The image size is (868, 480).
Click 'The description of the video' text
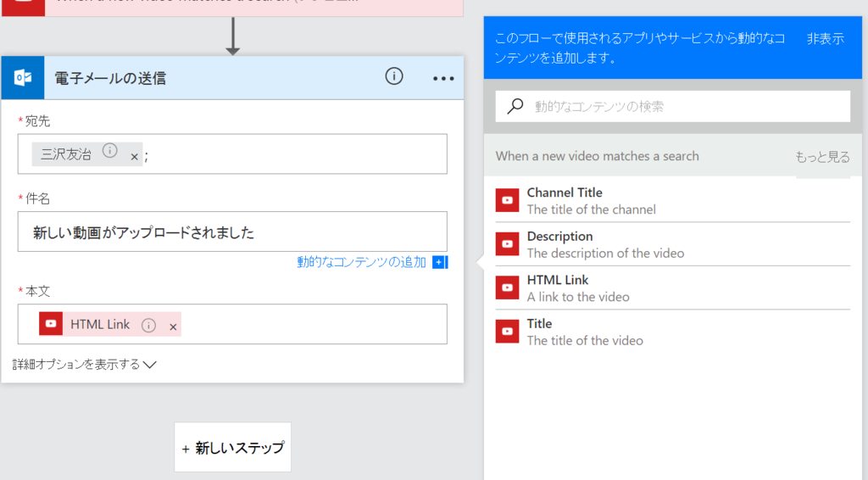[605, 253]
